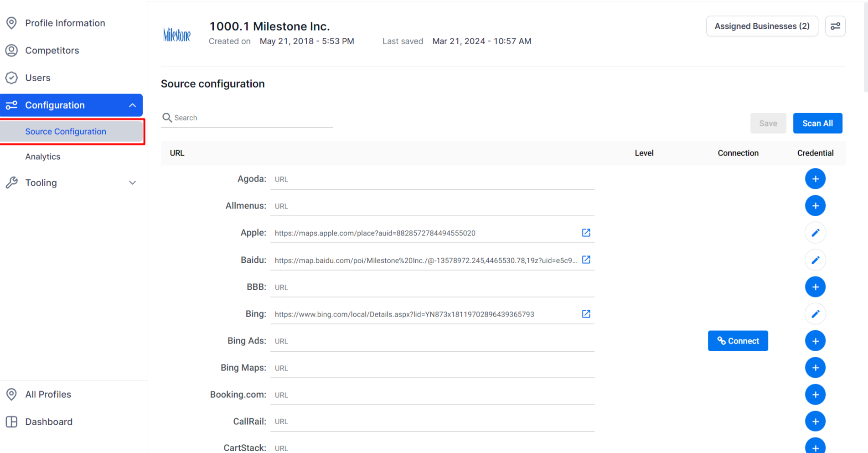Click the Booking.com URL field
The height and width of the screenshot is (453, 868).
click(432, 395)
